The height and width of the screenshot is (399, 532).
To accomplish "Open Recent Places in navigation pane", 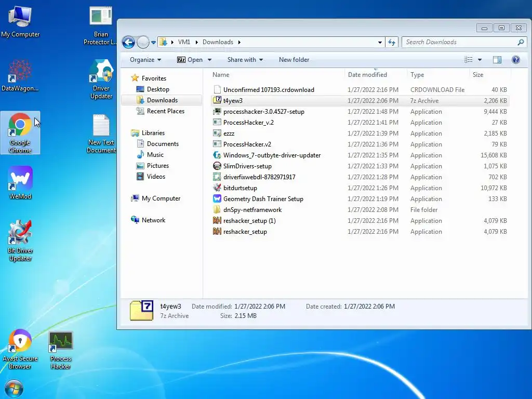I will coord(166,111).
